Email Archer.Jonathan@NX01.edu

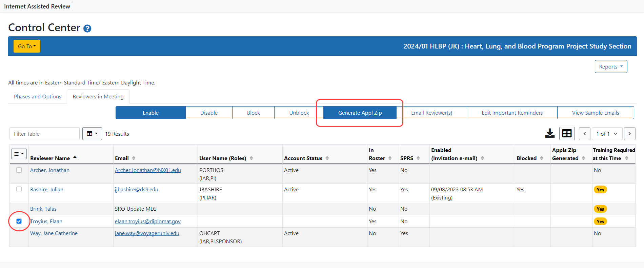(x=148, y=170)
